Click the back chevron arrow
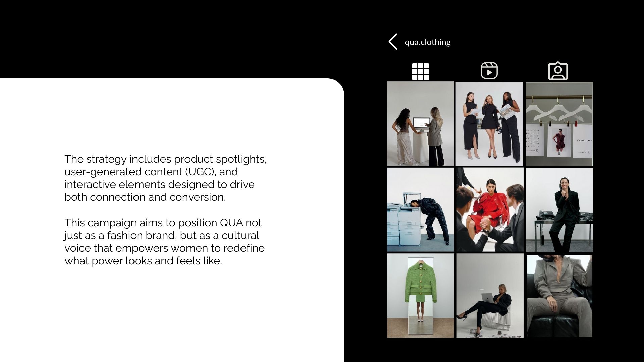 click(393, 42)
